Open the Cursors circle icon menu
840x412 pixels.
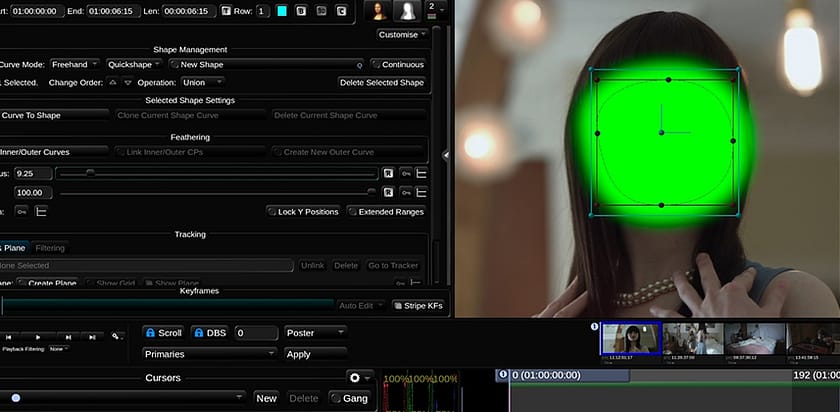[x=358, y=378]
